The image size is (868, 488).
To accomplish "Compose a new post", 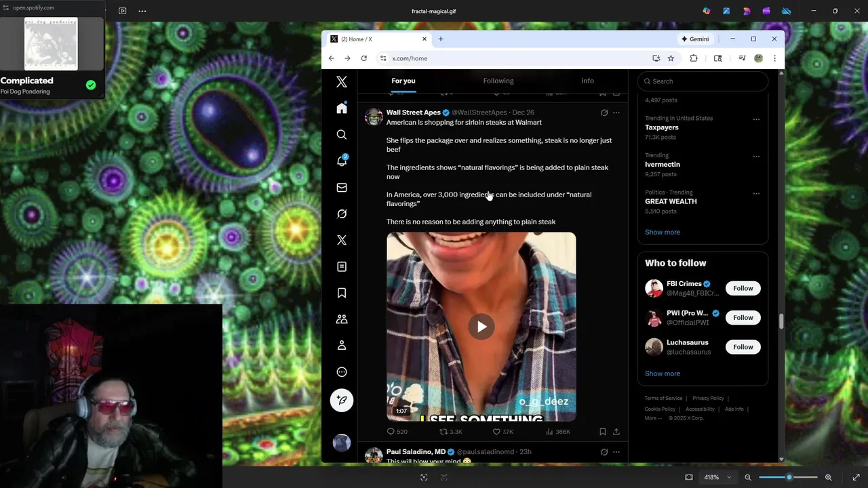I will [x=342, y=401].
